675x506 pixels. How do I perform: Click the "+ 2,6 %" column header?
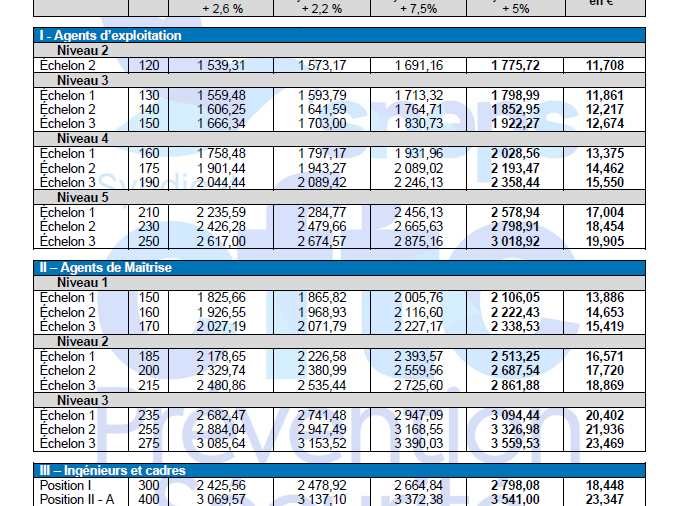[223, 8]
